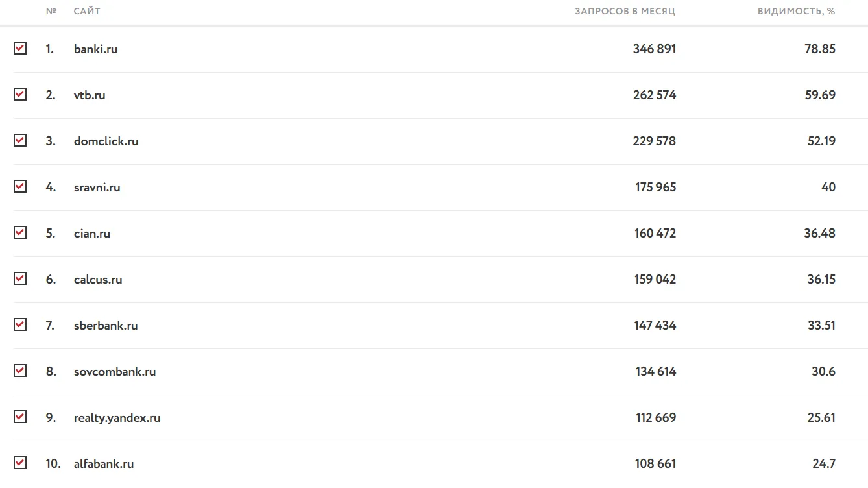The height and width of the screenshot is (488, 868).
Task: Click the 24.7 visibility value
Action: click(824, 464)
